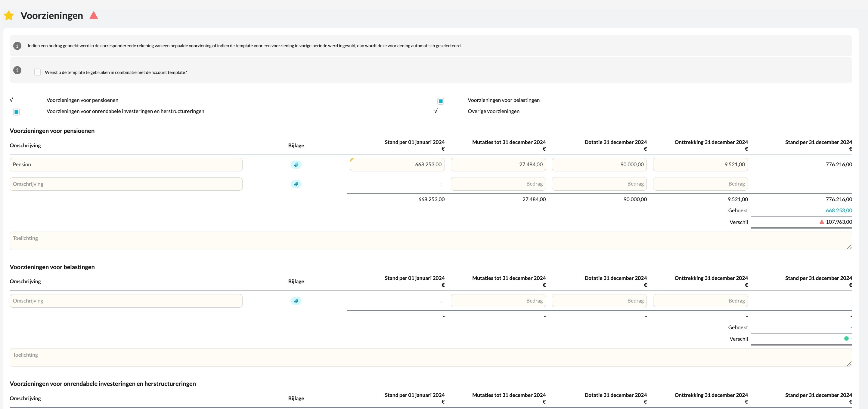
Task: Click the red warning triangle beside Voorzieningen
Action: click(94, 15)
